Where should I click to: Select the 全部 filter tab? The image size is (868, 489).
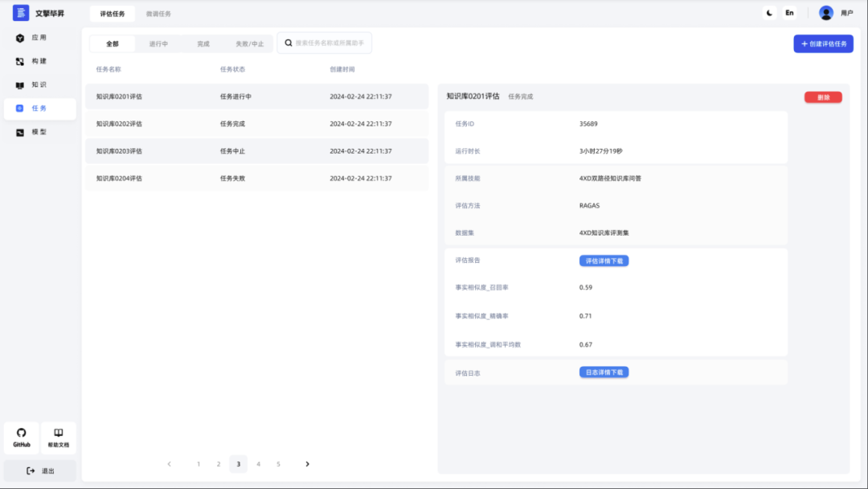click(113, 43)
